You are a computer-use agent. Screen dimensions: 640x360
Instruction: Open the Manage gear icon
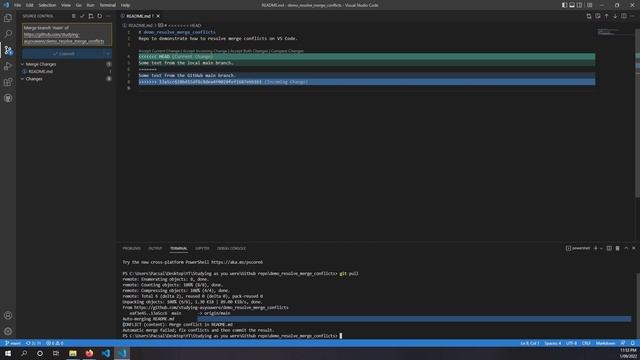click(x=8, y=331)
